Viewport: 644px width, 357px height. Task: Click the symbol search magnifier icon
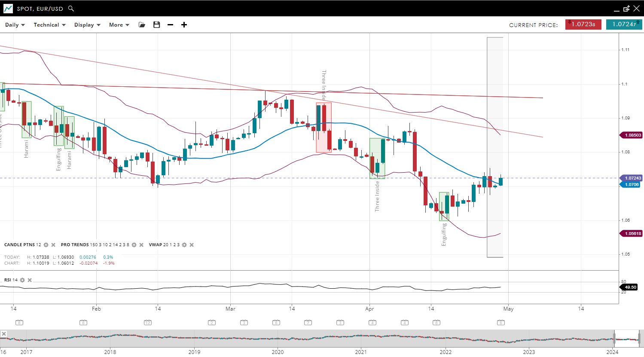click(x=71, y=9)
